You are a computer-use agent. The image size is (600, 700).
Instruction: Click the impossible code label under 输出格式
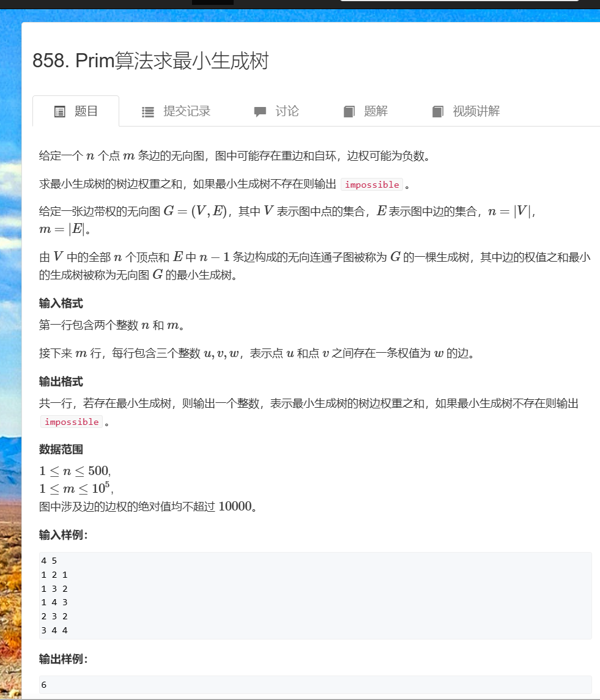72,422
